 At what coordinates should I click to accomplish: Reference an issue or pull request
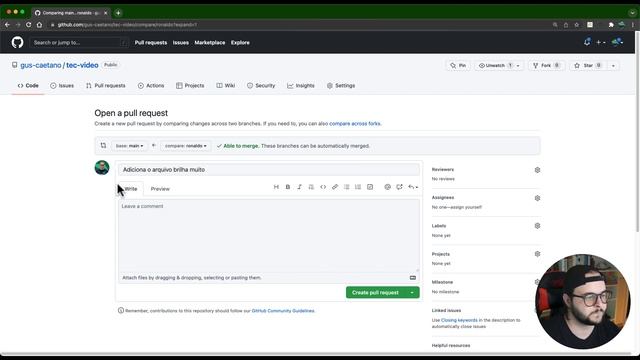(399, 187)
